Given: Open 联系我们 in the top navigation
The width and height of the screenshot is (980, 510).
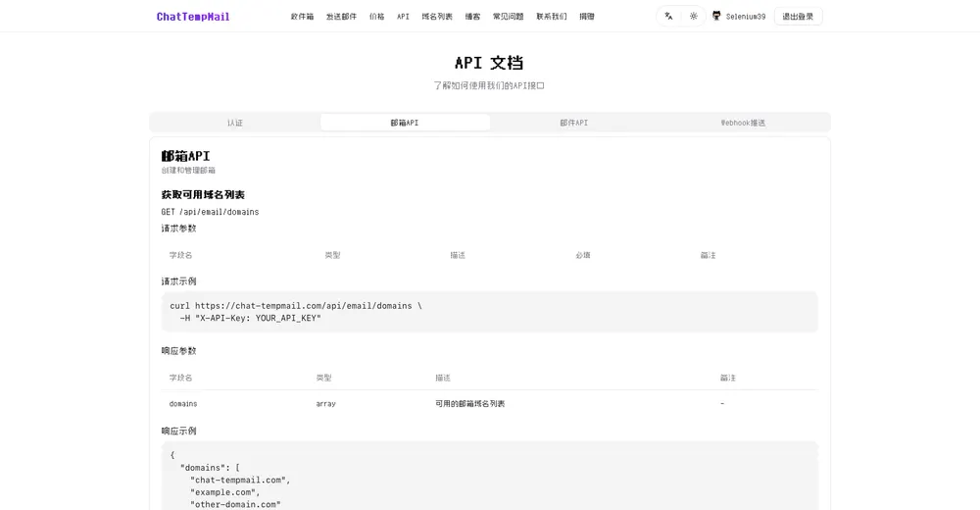Looking at the screenshot, I should click(x=551, y=17).
